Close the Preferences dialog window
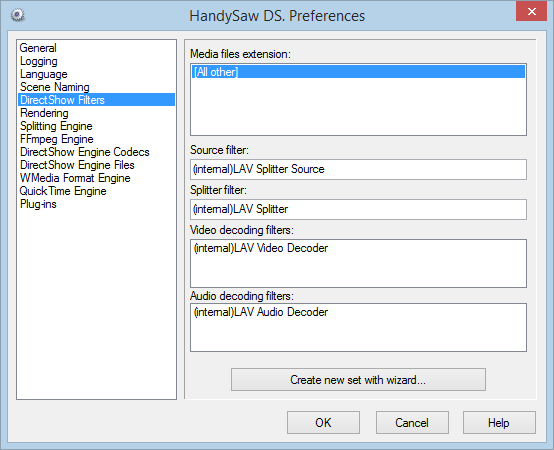Screen dimensions: 554x450 [x=531, y=11]
